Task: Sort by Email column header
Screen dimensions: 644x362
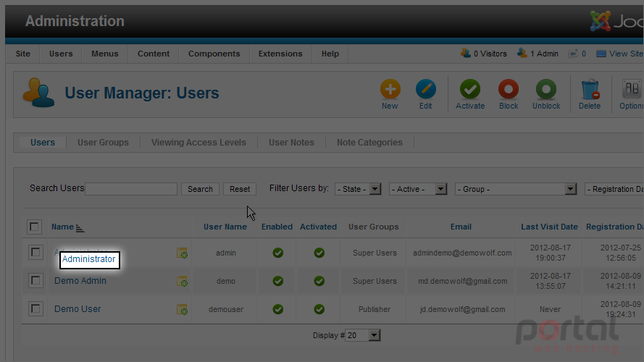Action: pyautogui.click(x=461, y=227)
